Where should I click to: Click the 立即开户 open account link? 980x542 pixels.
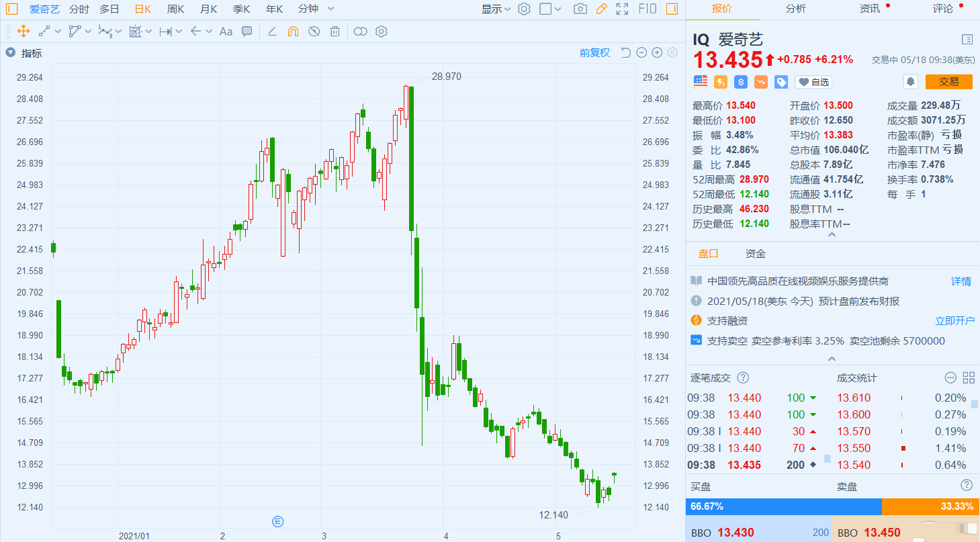(x=954, y=321)
